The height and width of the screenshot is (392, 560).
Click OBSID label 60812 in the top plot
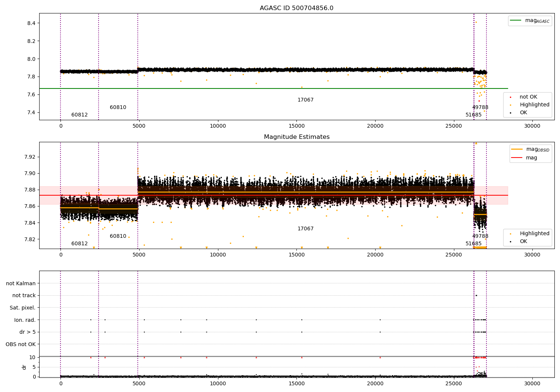click(x=80, y=115)
